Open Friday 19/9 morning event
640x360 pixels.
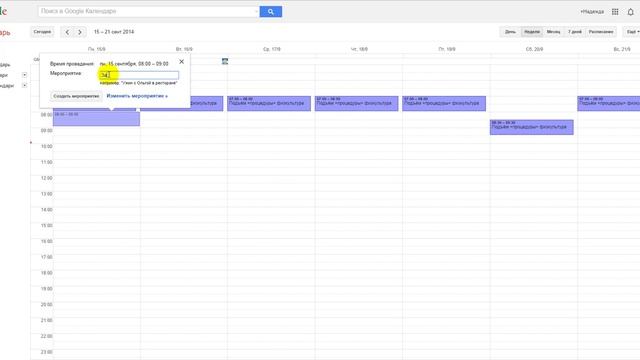(444, 103)
